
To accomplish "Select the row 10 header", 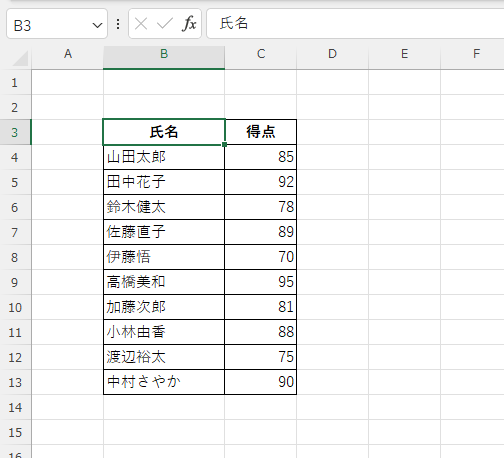I will click(x=15, y=307).
